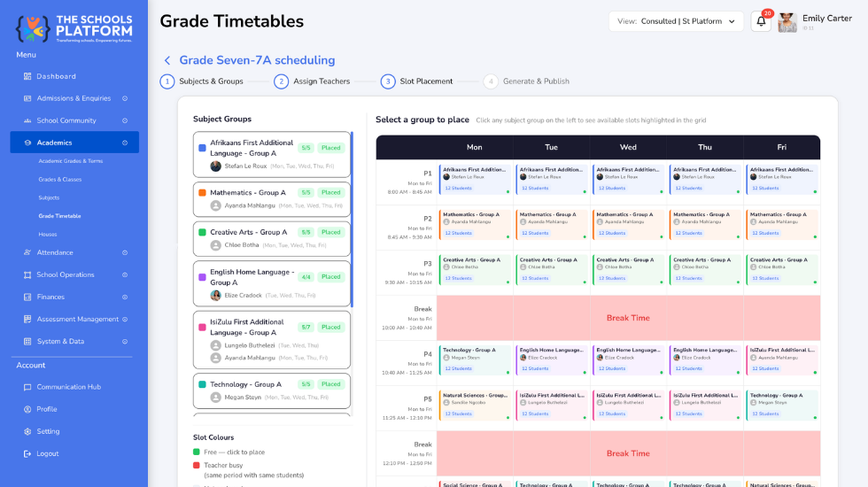This screenshot has height=487, width=868.
Task: Open Grade Timetable submenu item
Action: (60, 216)
